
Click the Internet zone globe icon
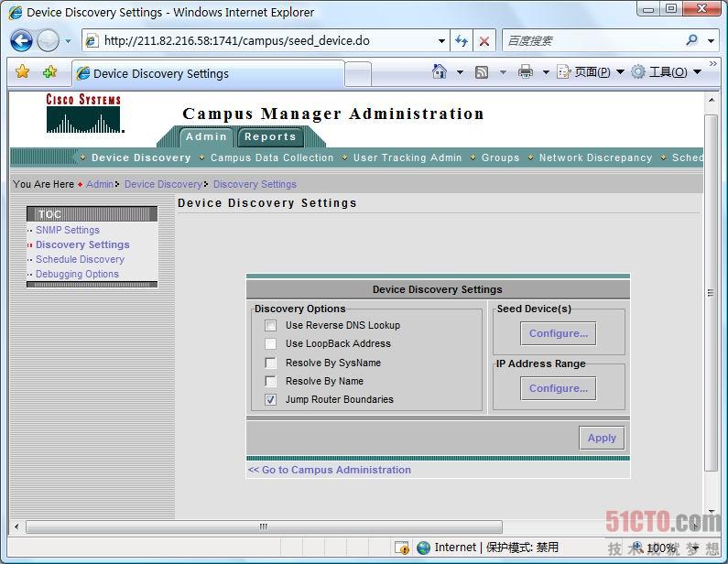pos(423,548)
